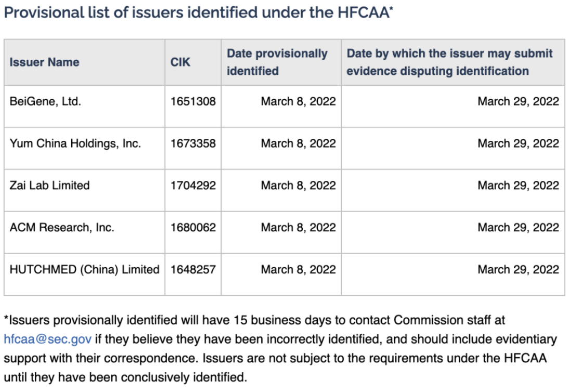Image resolution: width=568 pixels, height=392 pixels.
Task: Click CIK number 1673358
Action: point(193,143)
